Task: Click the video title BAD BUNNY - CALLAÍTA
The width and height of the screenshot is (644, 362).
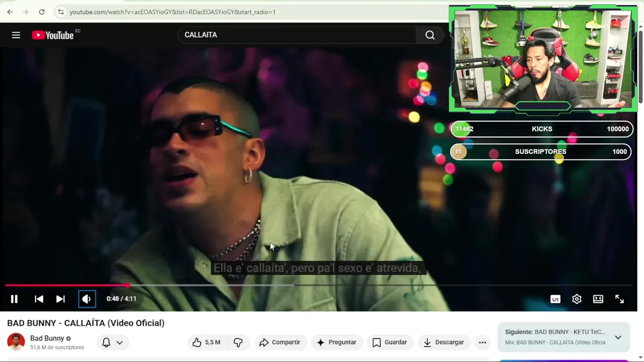Action: point(86,323)
